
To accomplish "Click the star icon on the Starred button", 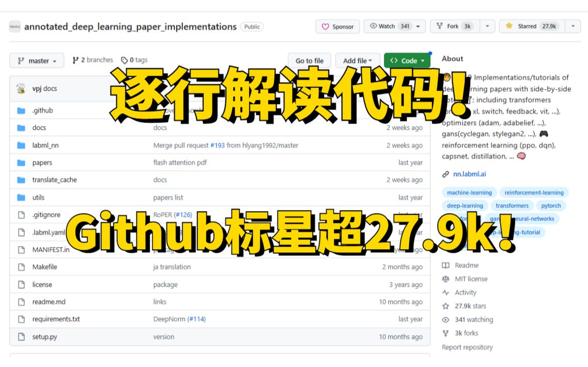I will click(x=508, y=26).
